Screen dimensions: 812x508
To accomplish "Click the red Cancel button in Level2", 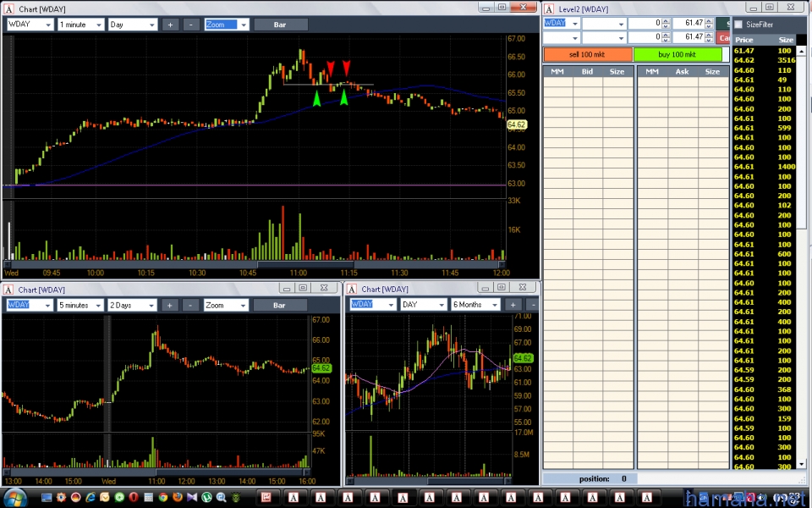I will click(723, 38).
